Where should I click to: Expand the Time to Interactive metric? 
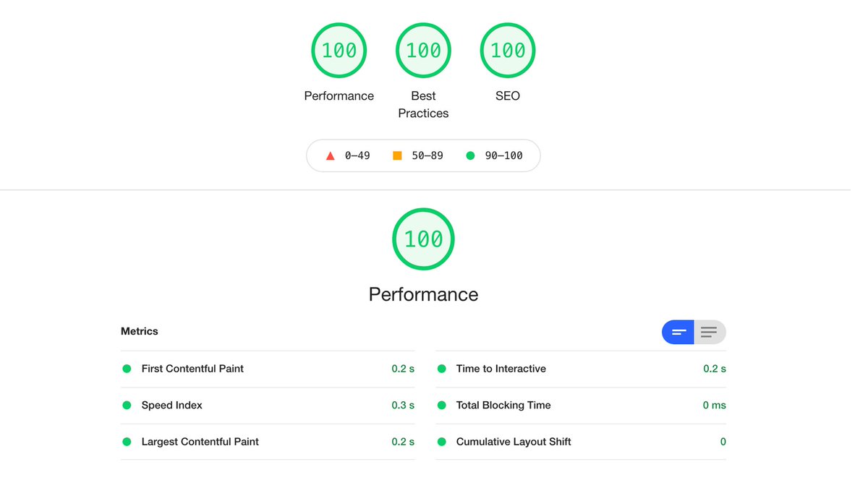(x=581, y=369)
